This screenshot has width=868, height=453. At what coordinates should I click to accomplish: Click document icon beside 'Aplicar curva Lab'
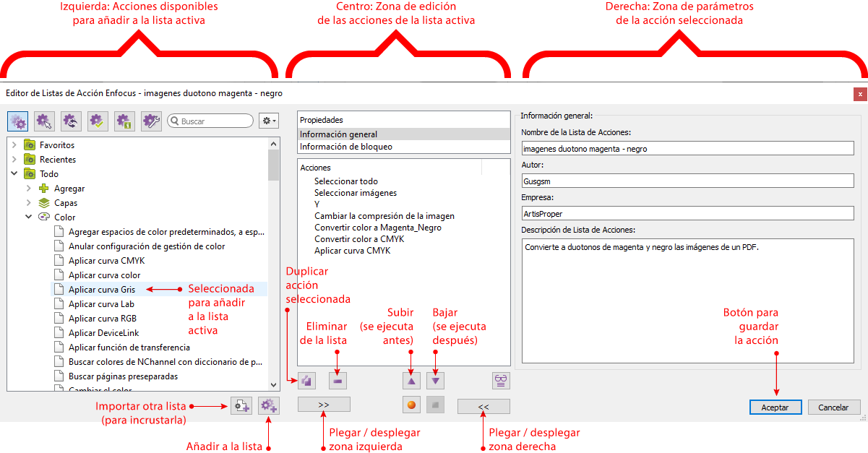pyautogui.click(x=59, y=304)
